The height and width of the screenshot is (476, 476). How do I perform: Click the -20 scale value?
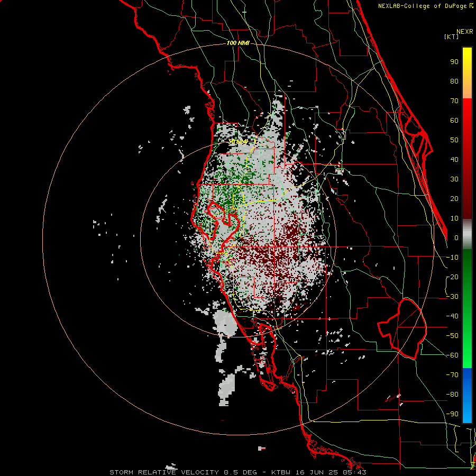tap(452, 277)
